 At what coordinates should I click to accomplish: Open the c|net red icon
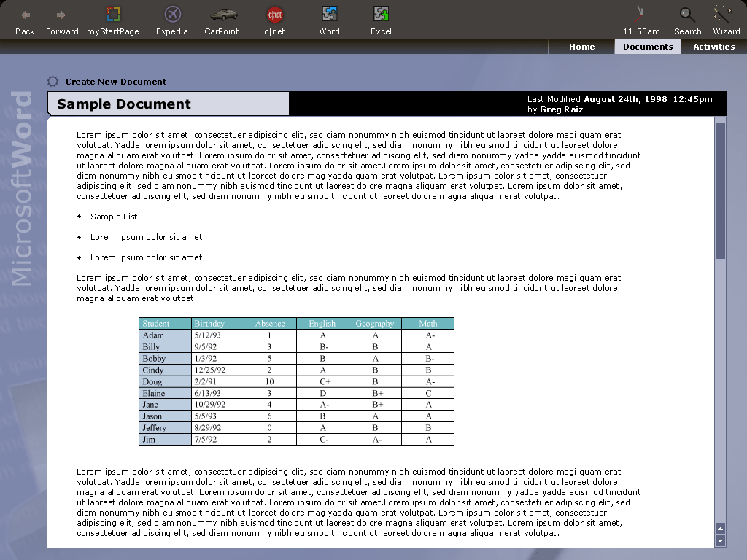click(275, 15)
